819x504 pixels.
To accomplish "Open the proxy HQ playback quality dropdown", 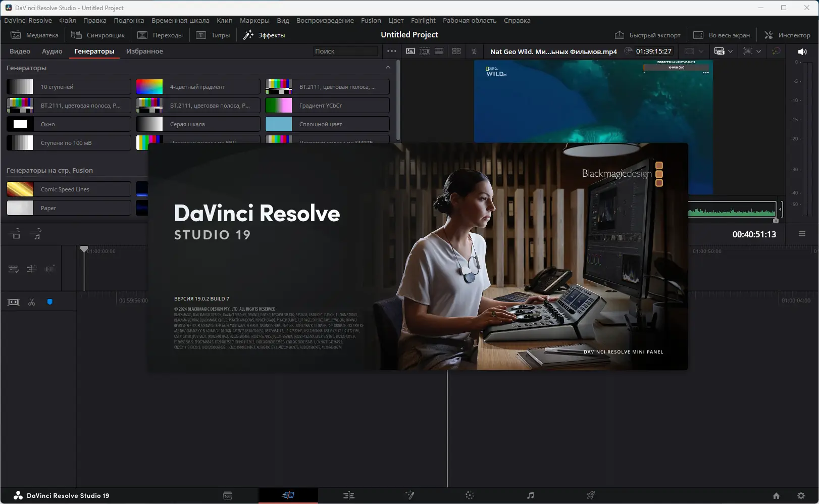I will (723, 51).
